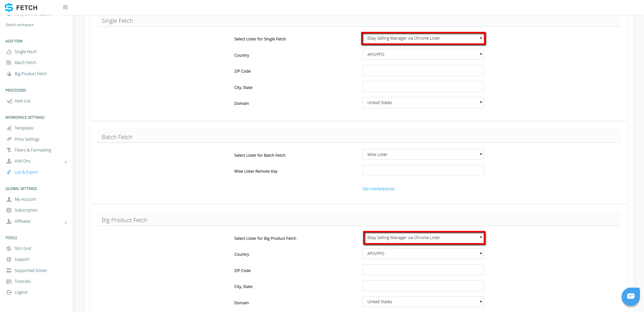
Task: Open Templates settings
Action: (x=24, y=128)
